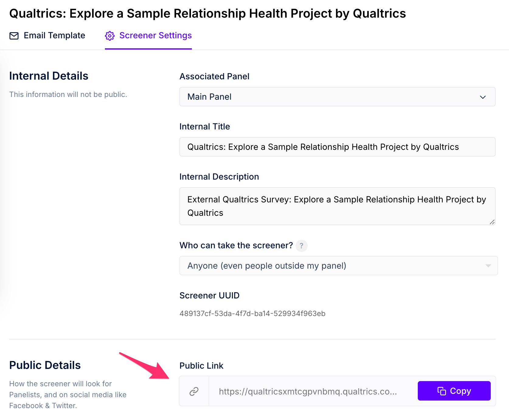Open the Screener Settings tab
Image resolution: width=509 pixels, height=420 pixels.
(x=148, y=36)
